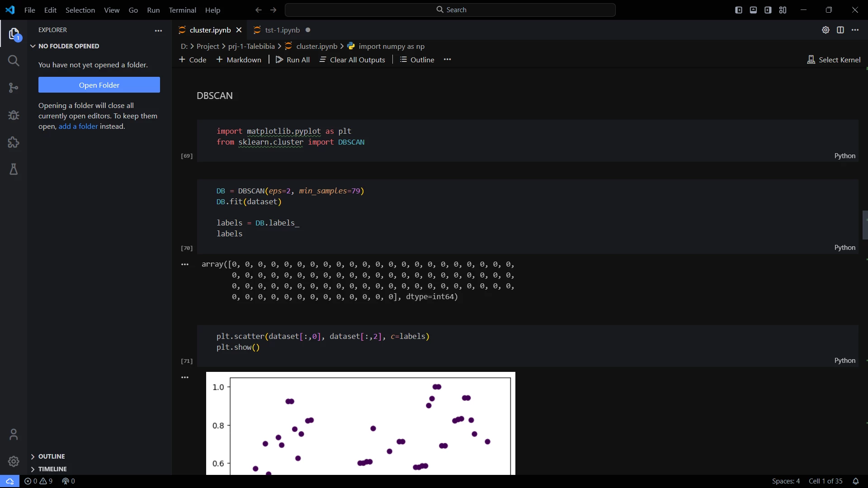Open the Selection menu

pyautogui.click(x=80, y=10)
